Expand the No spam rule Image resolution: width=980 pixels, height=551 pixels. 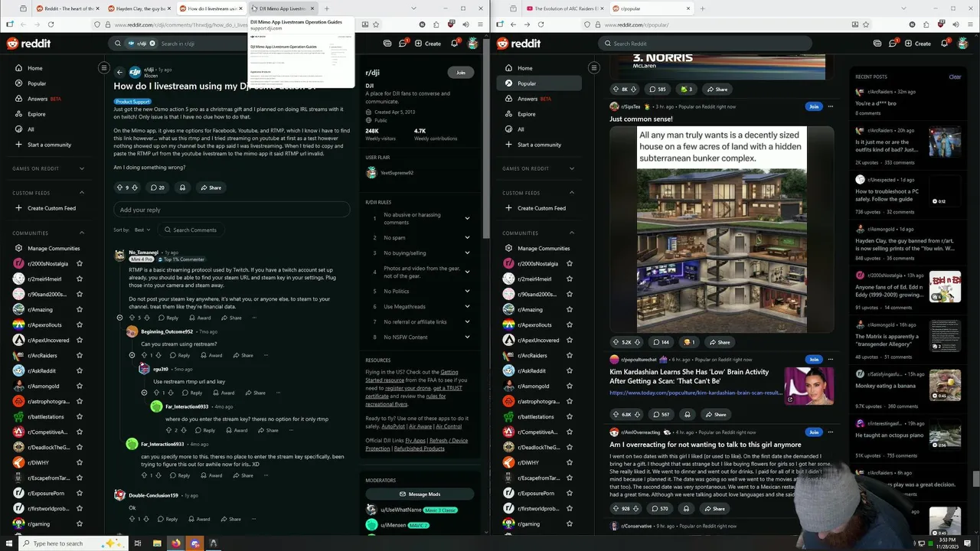467,238
